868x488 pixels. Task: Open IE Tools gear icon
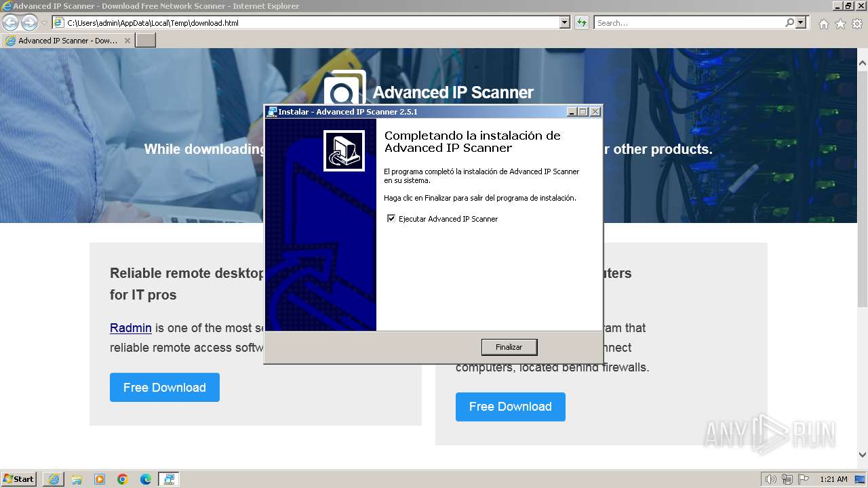857,24
